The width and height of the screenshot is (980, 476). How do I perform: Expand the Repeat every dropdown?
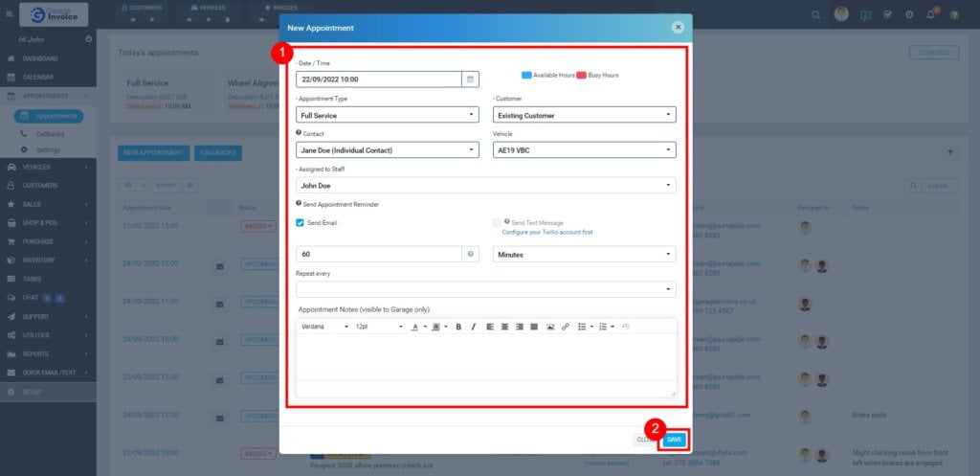point(485,288)
